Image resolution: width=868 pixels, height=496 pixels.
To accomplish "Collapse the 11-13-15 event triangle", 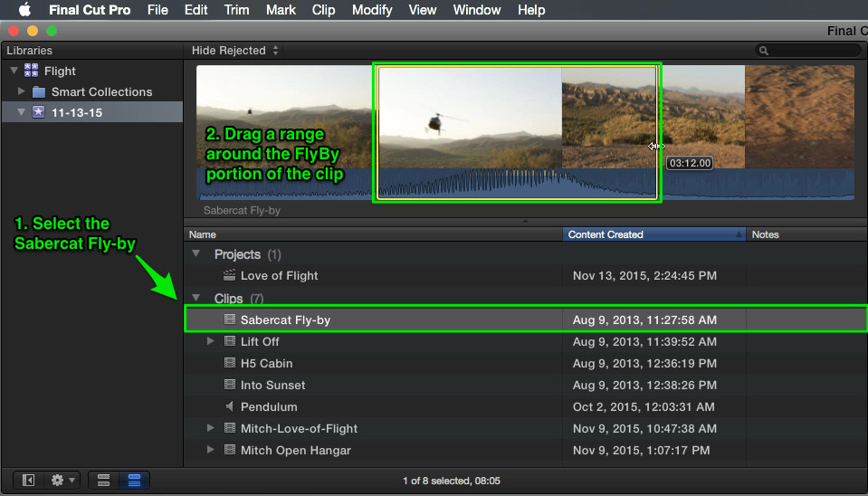I will 22,112.
